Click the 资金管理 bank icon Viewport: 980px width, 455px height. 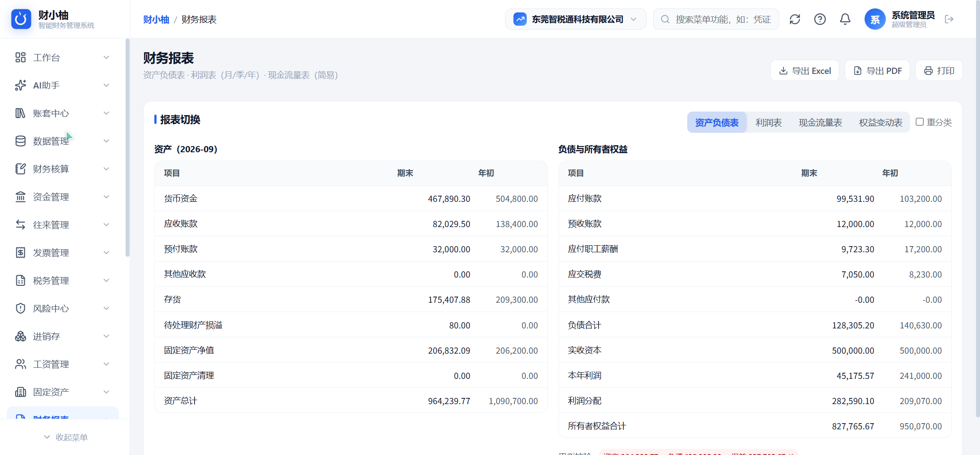click(x=20, y=197)
